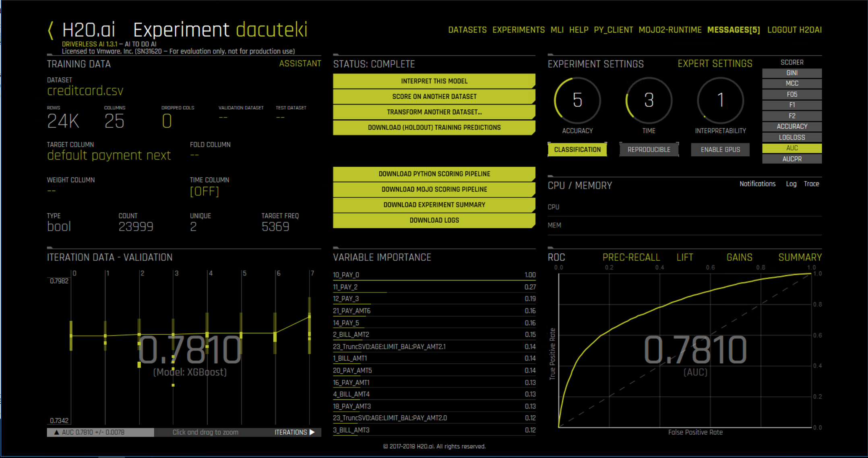The height and width of the screenshot is (458, 868).
Task: Switch to the Prec-Recall tab
Action: [x=631, y=257]
